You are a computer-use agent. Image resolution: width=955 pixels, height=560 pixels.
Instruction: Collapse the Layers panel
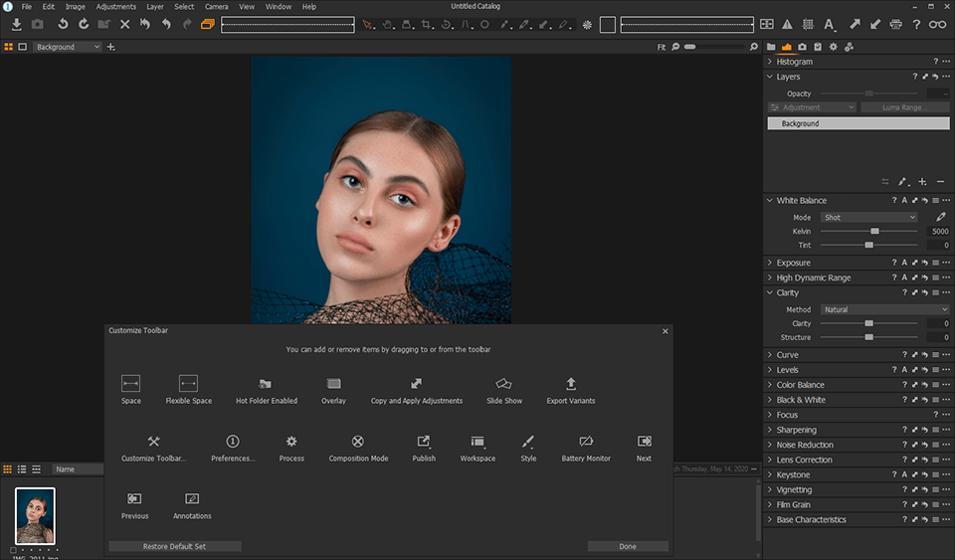click(x=770, y=77)
